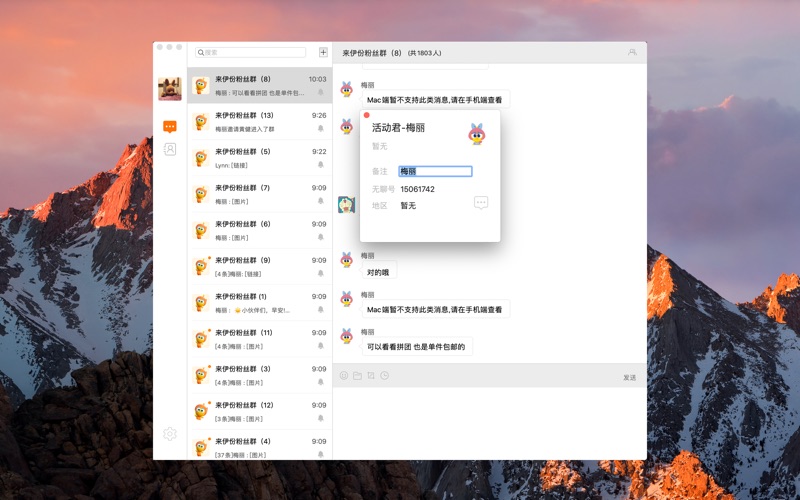The height and width of the screenshot is (500, 800).
Task: Click mute bell icon on 来伊份粉丝群 (5) row
Action: pyautogui.click(x=321, y=165)
